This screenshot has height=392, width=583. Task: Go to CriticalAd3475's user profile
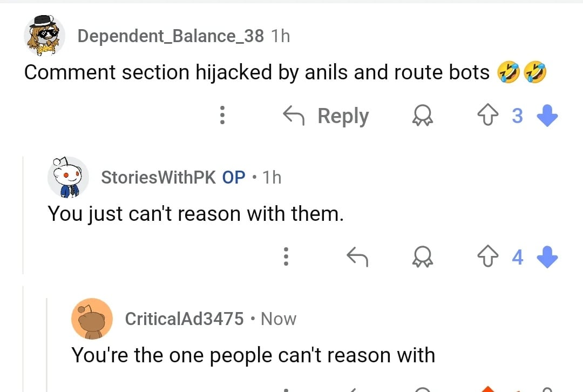[184, 319]
